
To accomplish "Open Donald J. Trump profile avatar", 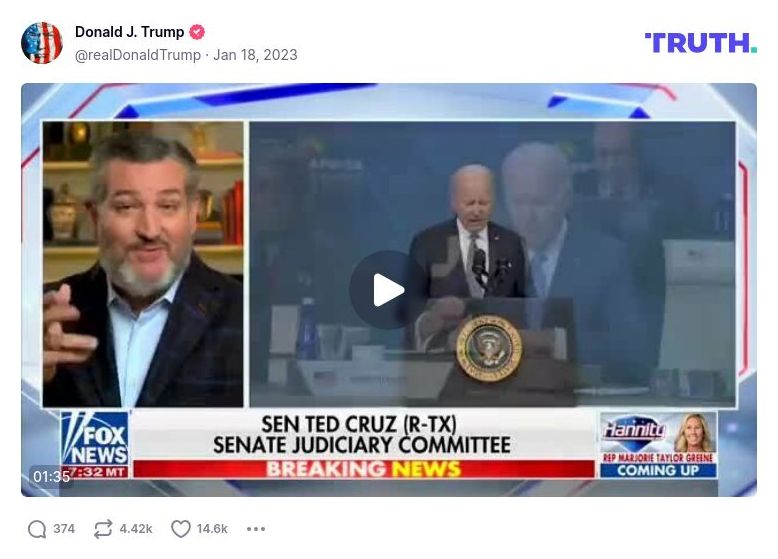I will tap(42, 43).
